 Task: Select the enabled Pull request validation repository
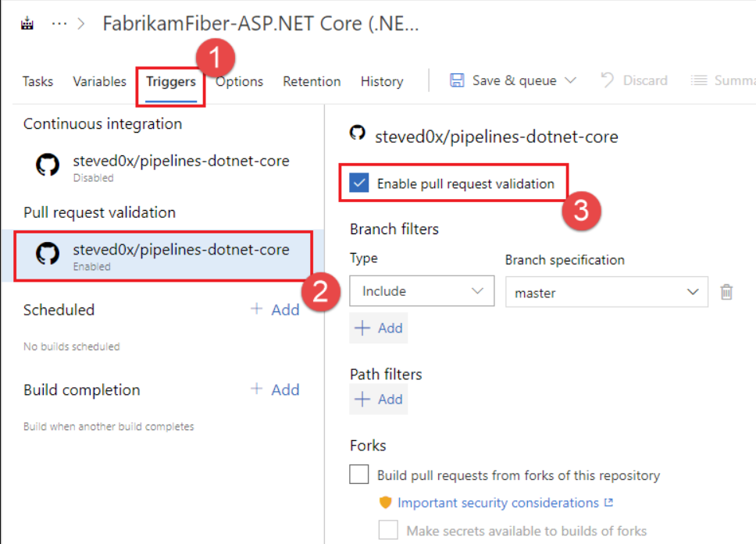[x=163, y=256]
